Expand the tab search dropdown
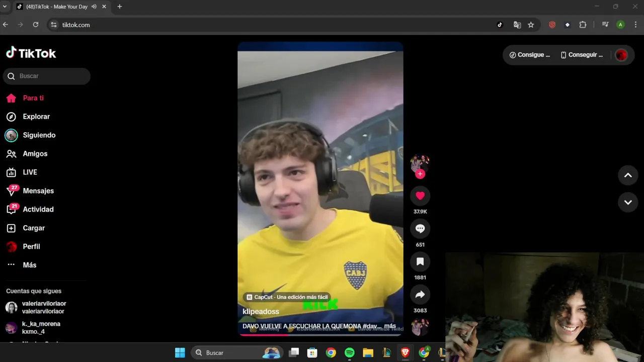The height and width of the screenshot is (362, 644). coord(5,7)
